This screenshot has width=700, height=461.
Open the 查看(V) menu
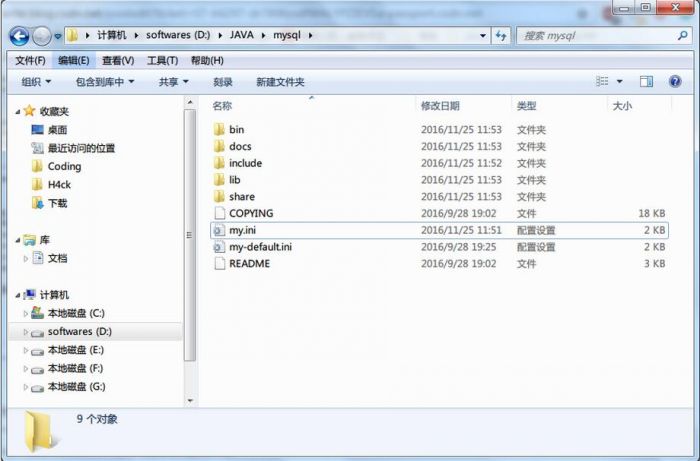pos(118,60)
